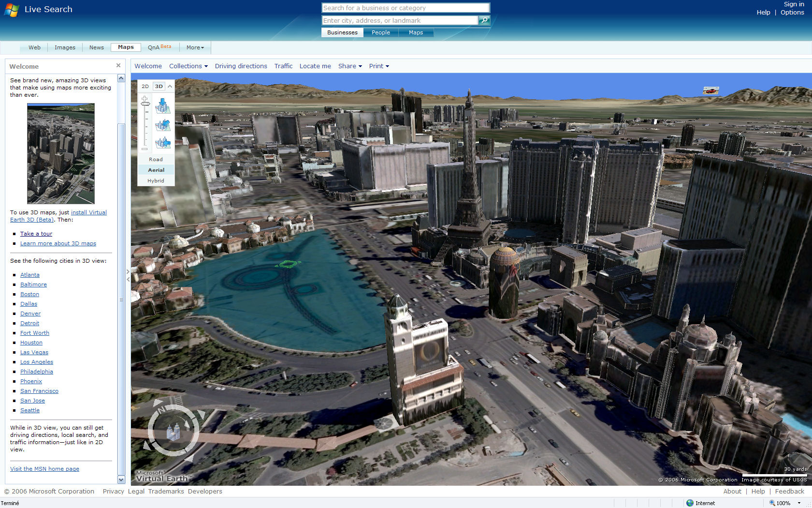Click the horizon-level tilt view icon
This screenshot has width=812, height=508.
point(163,142)
